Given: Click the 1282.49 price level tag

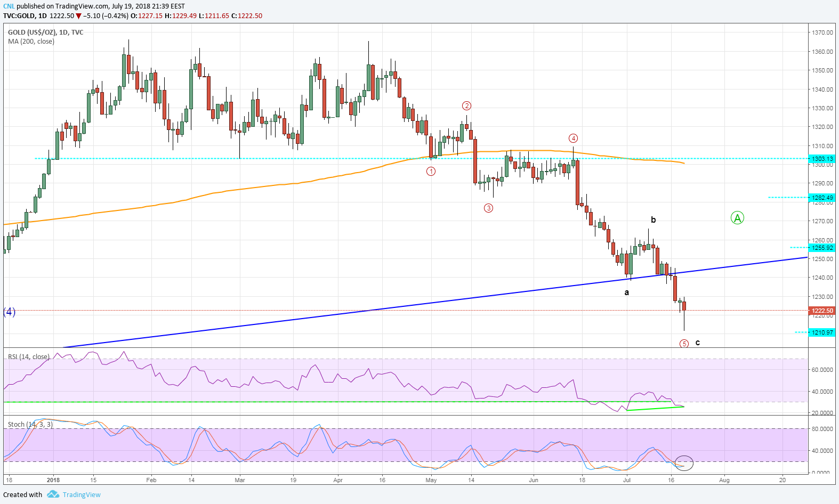Looking at the screenshot, I should pyautogui.click(x=822, y=198).
